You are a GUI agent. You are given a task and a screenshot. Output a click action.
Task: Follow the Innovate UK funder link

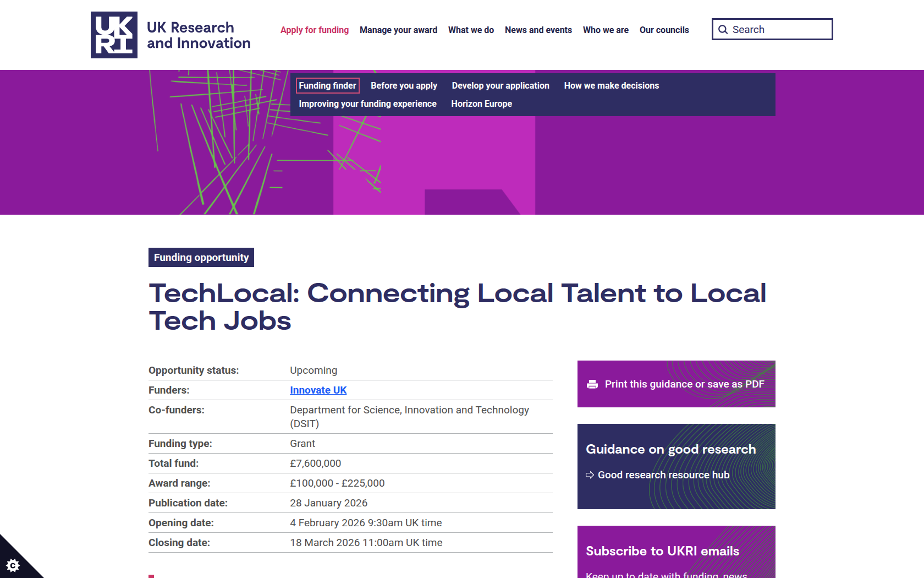coord(318,390)
